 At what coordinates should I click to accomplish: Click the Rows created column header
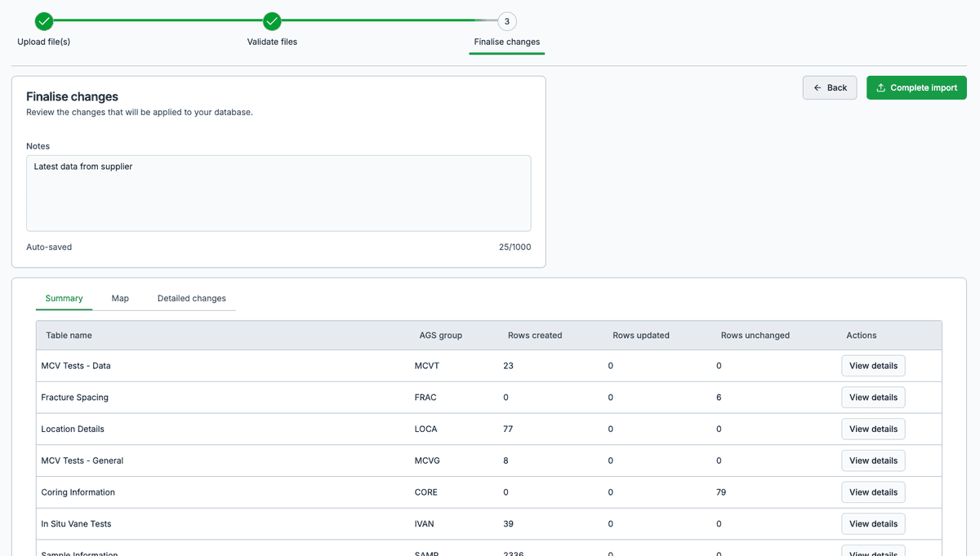click(535, 336)
